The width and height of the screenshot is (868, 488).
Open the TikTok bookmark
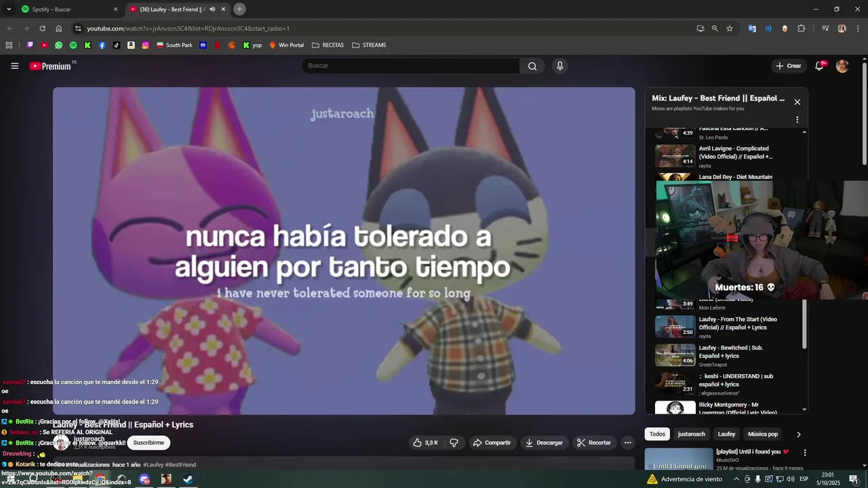(117, 45)
